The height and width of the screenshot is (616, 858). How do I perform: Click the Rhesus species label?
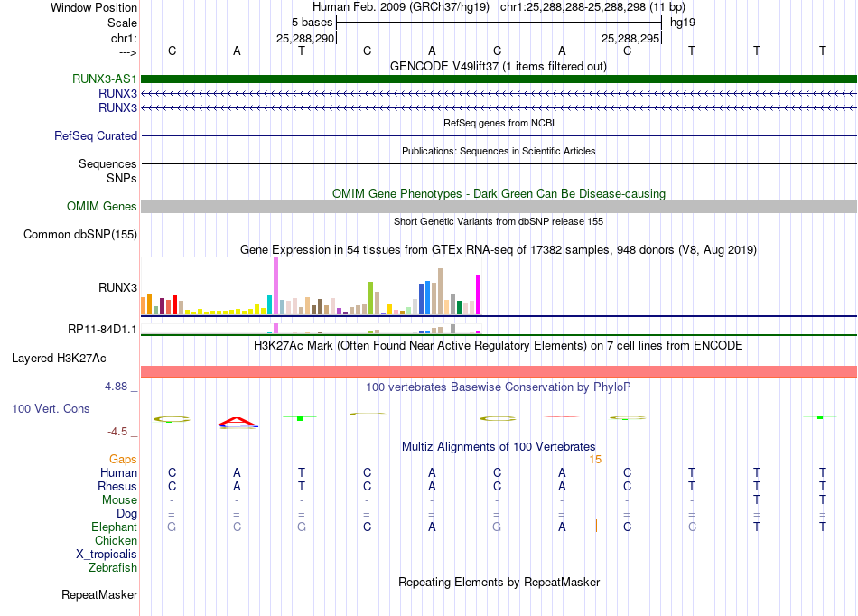pos(117,486)
